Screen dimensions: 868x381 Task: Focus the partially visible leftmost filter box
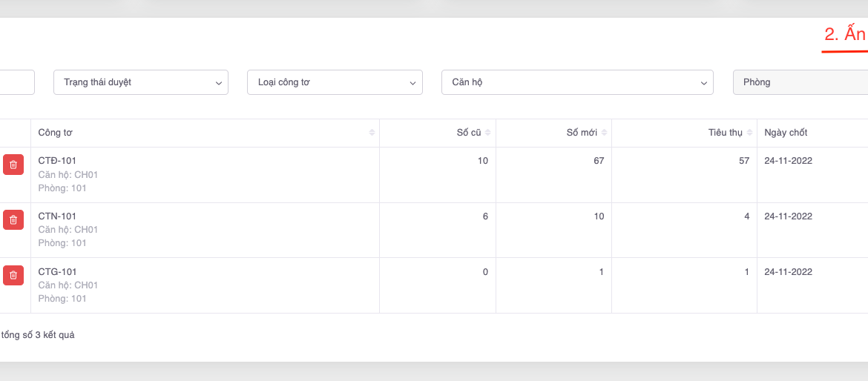point(16,82)
